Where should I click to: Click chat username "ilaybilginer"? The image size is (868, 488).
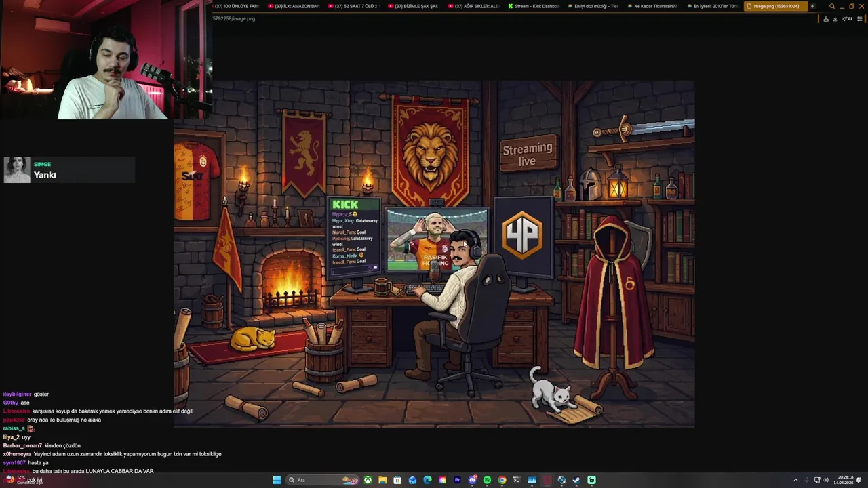point(17,394)
